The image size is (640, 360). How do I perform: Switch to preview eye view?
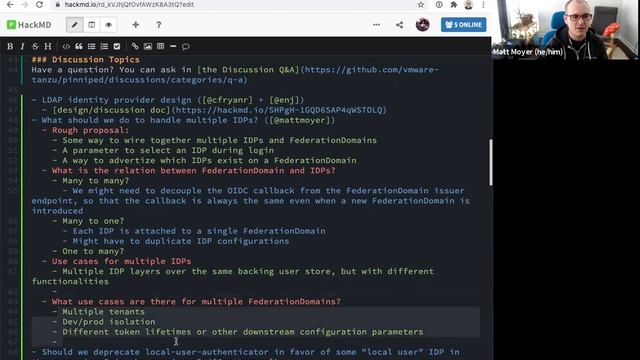(x=109, y=25)
